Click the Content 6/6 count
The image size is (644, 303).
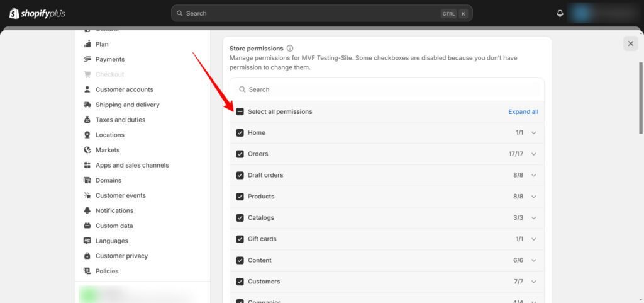coord(518,260)
